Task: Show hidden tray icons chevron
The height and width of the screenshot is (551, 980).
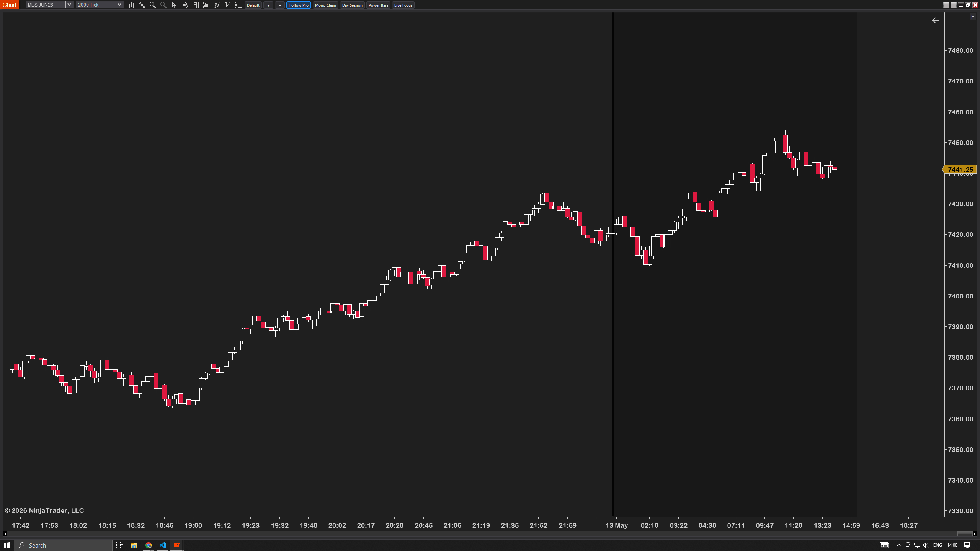Action: pos(899,545)
